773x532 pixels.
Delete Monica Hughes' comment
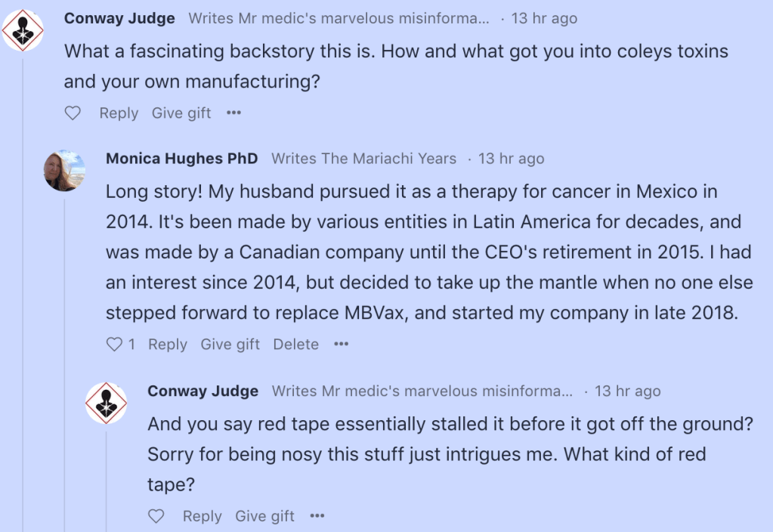[x=295, y=345]
